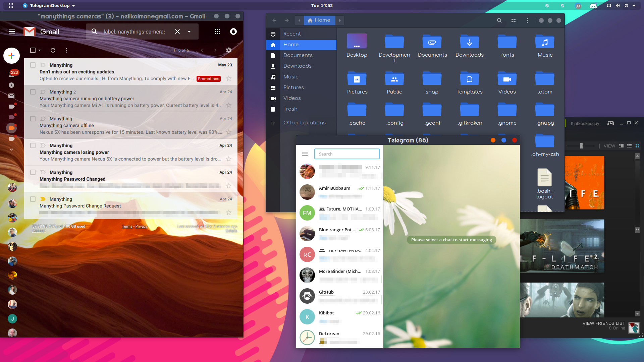Open Gmail main menu hamburger icon
This screenshot has width=644, height=362.
click(12, 32)
